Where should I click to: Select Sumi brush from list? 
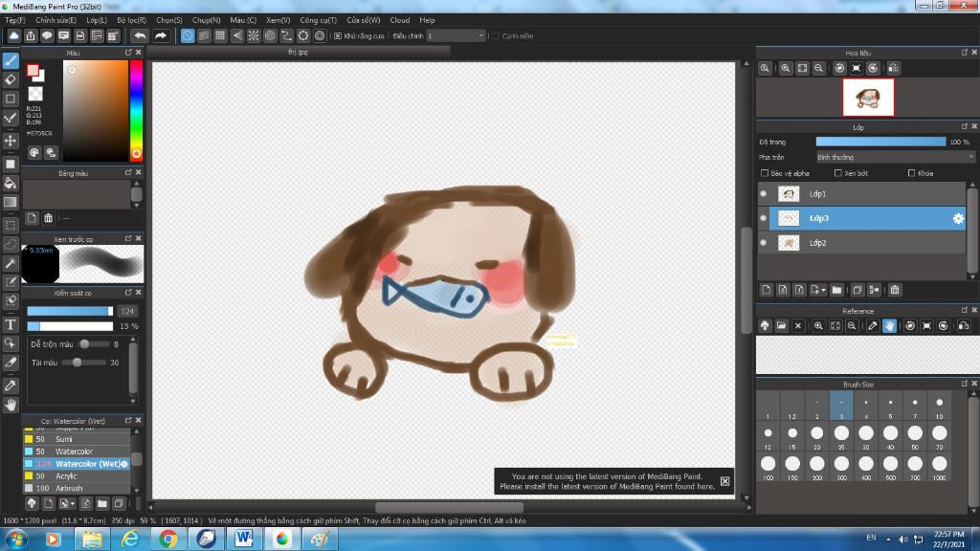(x=77, y=439)
